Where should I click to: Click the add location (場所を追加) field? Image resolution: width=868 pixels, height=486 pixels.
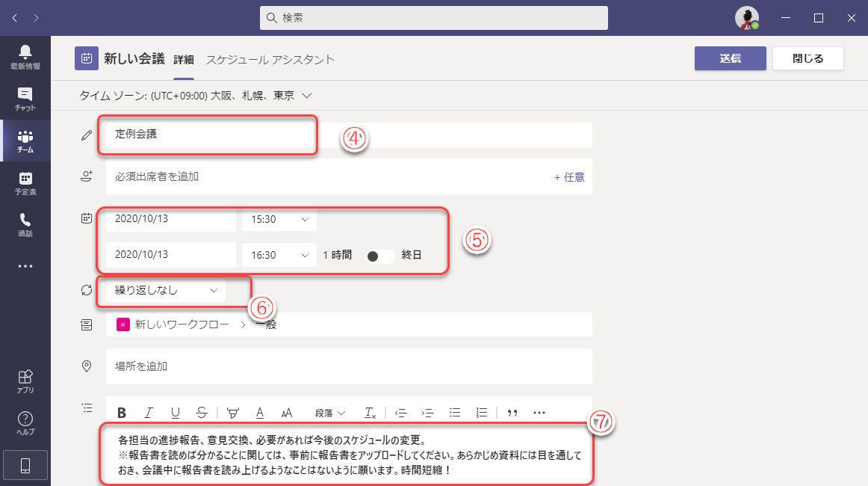click(349, 366)
